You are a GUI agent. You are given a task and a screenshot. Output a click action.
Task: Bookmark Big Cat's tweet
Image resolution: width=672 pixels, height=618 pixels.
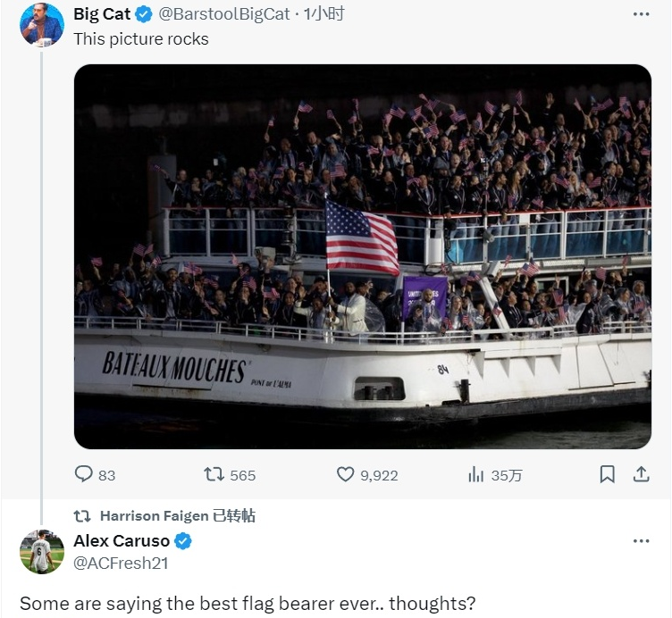pyautogui.click(x=608, y=474)
